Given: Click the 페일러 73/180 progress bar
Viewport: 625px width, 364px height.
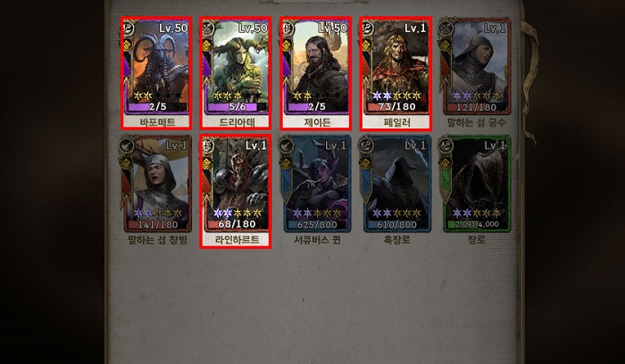Looking at the screenshot, I should (397, 107).
